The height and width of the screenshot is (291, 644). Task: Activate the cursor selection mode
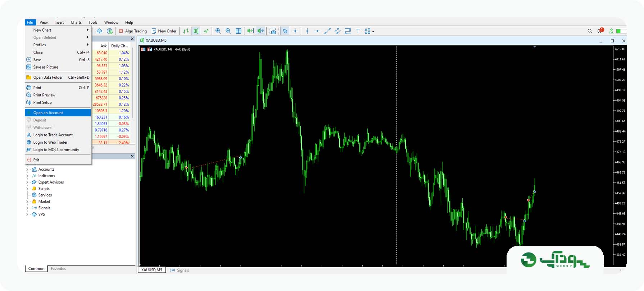[x=285, y=31]
